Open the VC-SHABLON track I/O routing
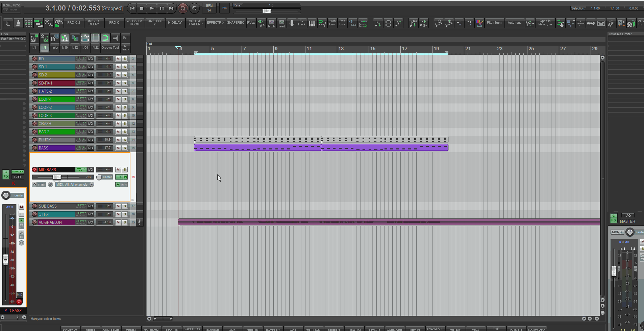Image resolution: width=644 pixels, height=331 pixels. [x=91, y=222]
